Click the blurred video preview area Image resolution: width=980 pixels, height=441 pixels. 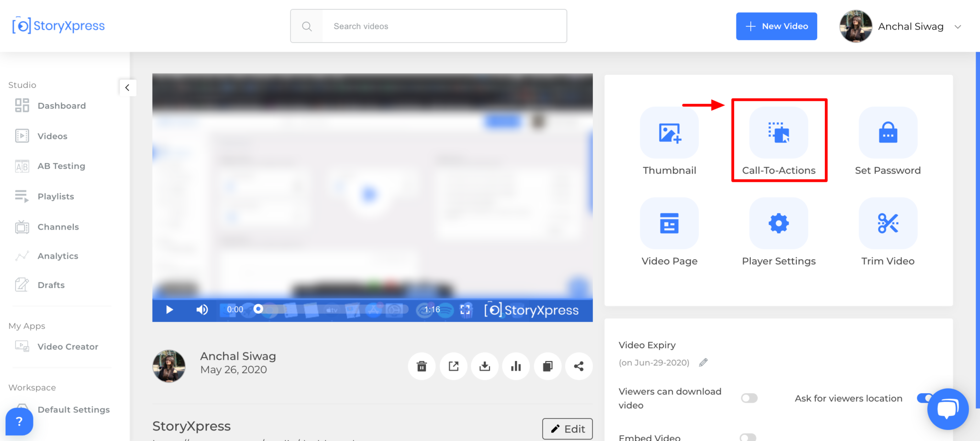(x=372, y=186)
